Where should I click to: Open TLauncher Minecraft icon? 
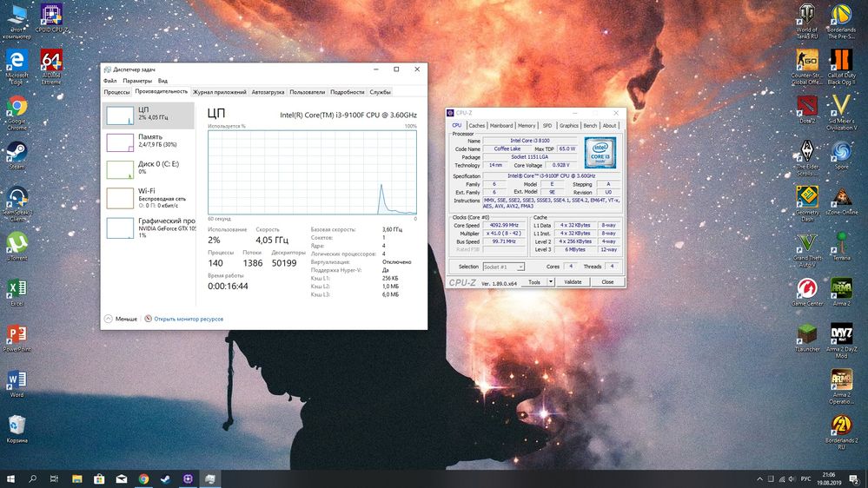point(806,338)
